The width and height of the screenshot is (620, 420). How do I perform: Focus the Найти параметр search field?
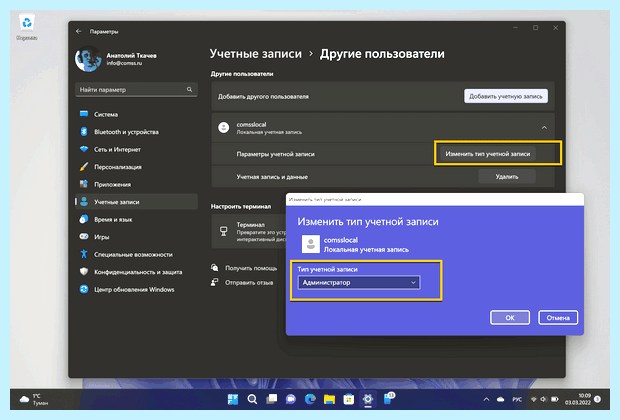click(136, 90)
